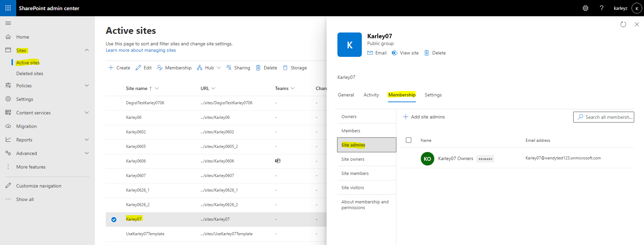Open the Teams column filter dropdown
Screen dimensions: 644x245
coord(293,88)
